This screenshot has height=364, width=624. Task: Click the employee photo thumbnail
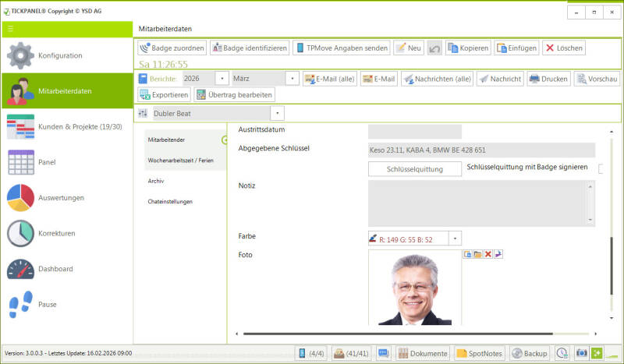point(415,288)
